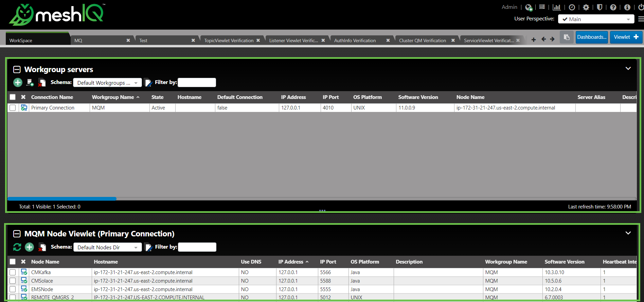Click green add icon in MQM Node Viewlet
Viewport: 644px width, 302px height.
(x=30, y=247)
